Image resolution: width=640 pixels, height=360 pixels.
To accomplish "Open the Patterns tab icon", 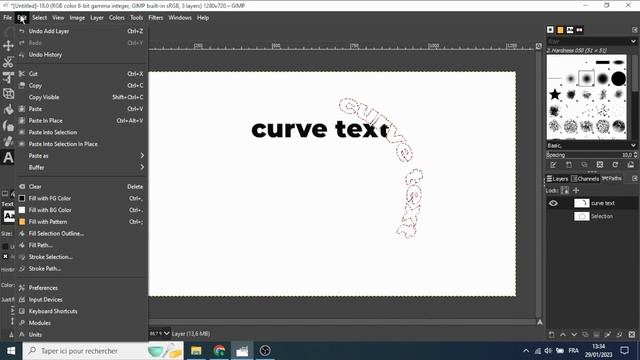I will [x=560, y=30].
